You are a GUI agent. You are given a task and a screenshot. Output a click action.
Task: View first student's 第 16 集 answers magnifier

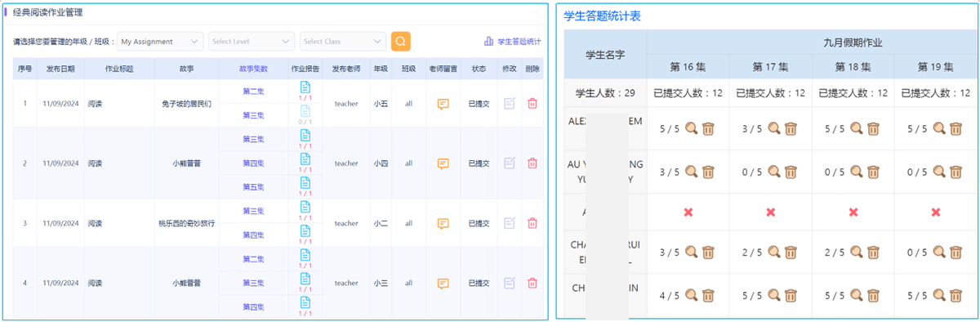[x=691, y=128]
